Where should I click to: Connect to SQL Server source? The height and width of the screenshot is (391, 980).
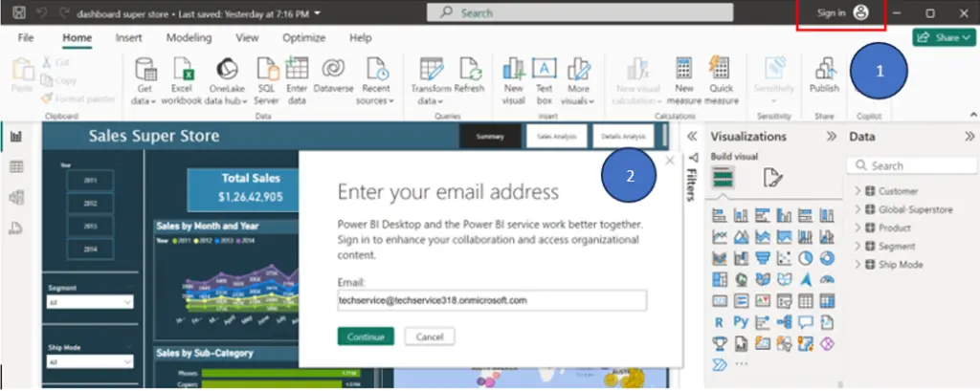(267, 81)
